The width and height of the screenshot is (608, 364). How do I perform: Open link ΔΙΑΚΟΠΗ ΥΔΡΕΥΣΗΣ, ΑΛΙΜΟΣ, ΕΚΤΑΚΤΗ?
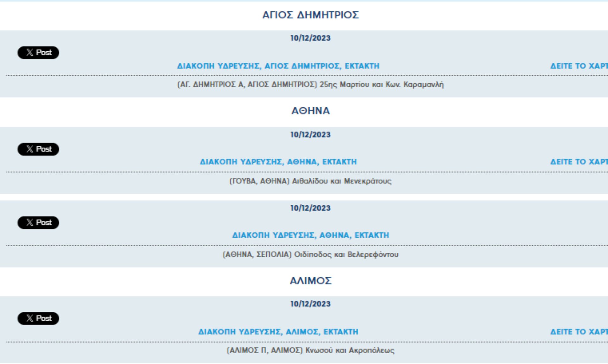(278, 332)
